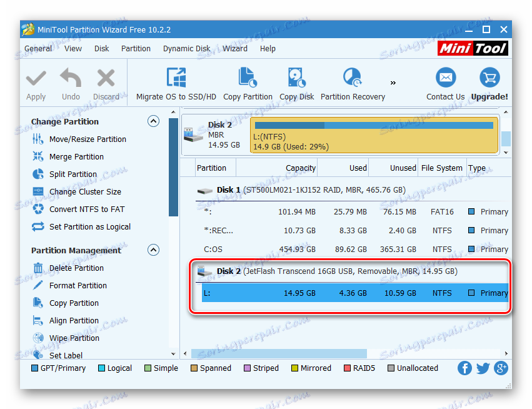Viewport: 532px width, 409px height.
Task: Click disk map scroll down arrow
Action: (506, 153)
